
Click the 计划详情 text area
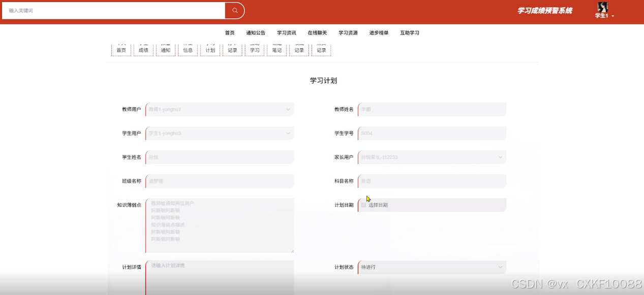pyautogui.click(x=220, y=277)
